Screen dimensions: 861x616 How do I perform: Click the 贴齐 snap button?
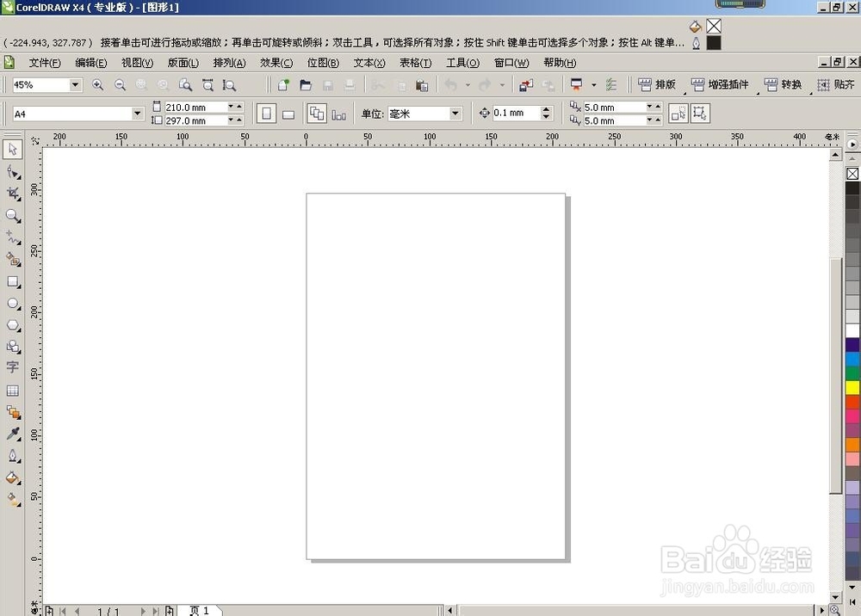836,84
